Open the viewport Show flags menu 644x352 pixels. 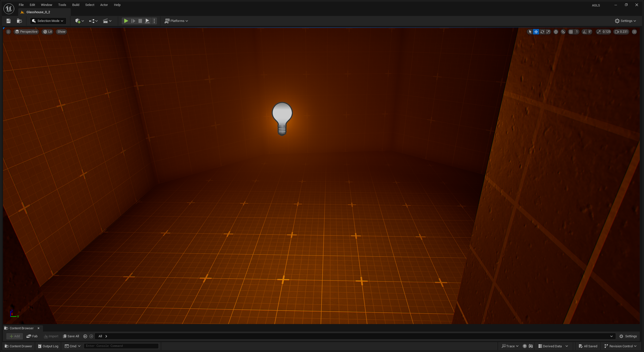61,32
